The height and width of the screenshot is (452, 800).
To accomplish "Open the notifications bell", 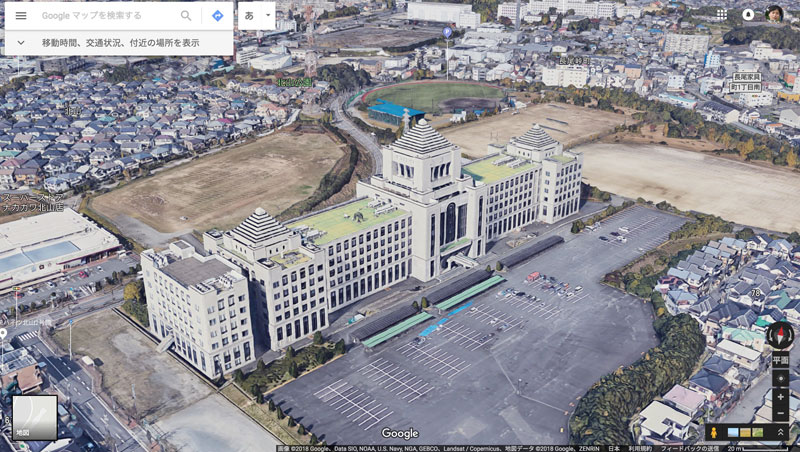I will coord(748,14).
